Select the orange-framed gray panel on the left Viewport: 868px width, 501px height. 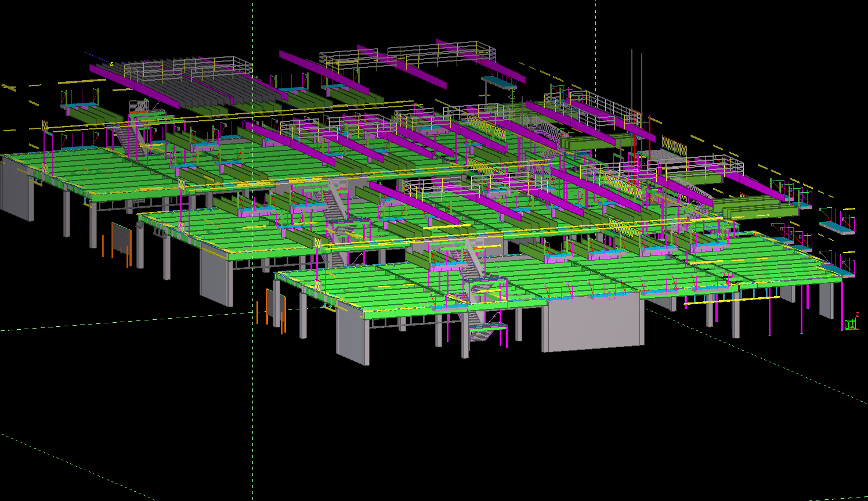pyautogui.click(x=121, y=239)
